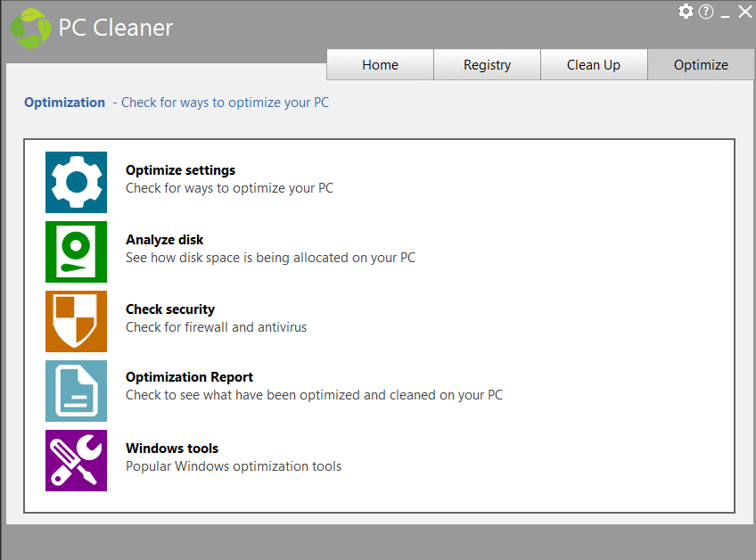The image size is (756, 560).
Task: Open the Analyze disk magnifier icon
Action: click(x=76, y=252)
